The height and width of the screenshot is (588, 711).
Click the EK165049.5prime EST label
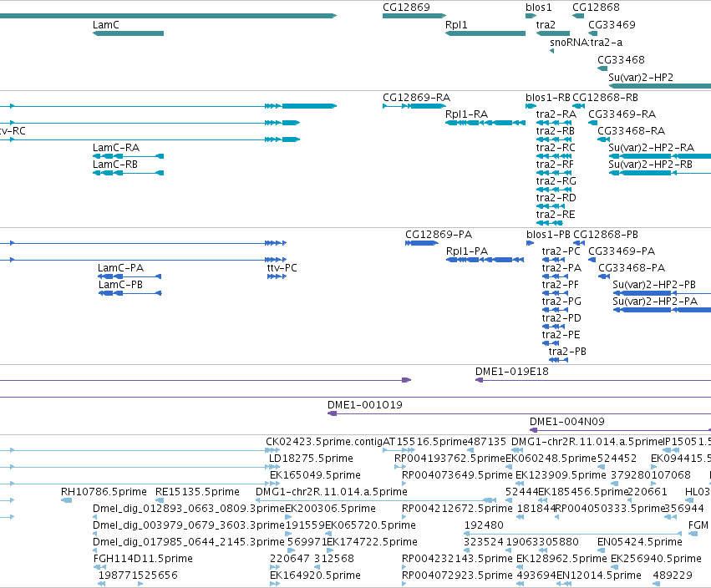click(315, 475)
